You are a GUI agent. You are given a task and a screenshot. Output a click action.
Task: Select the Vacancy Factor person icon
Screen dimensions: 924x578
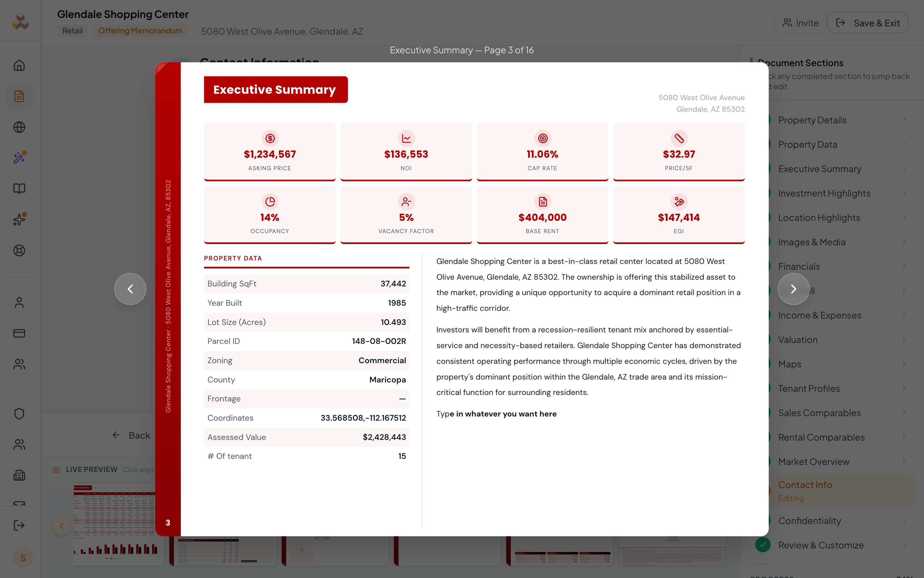406,201
